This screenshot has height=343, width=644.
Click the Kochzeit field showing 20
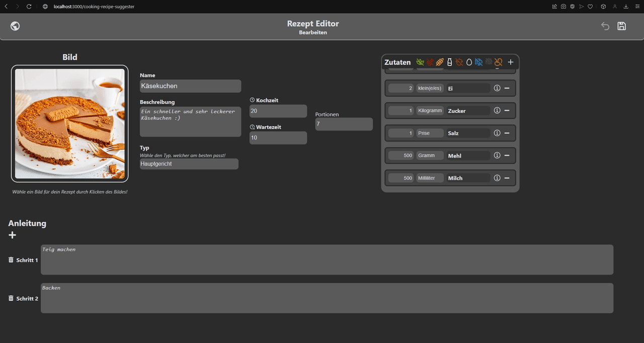(278, 111)
